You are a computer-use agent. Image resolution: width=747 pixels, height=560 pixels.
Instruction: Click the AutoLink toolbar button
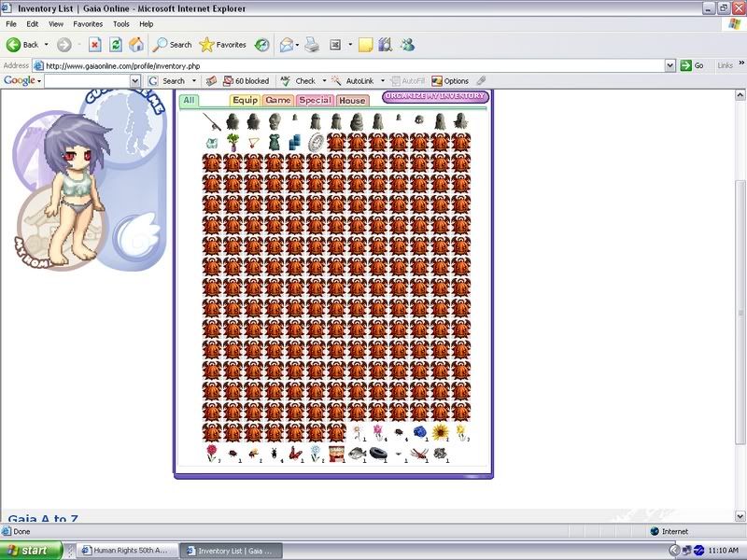point(353,81)
